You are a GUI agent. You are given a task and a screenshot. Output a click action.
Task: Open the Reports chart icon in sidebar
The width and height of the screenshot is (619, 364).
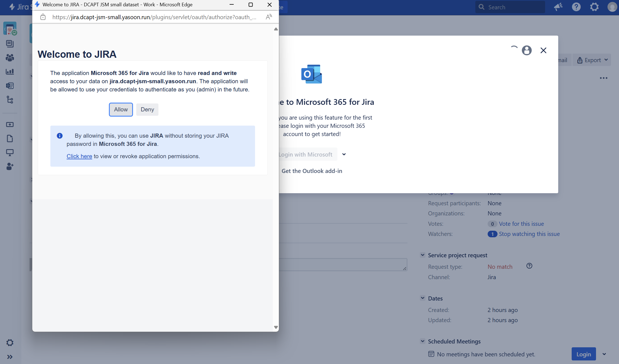pyautogui.click(x=10, y=72)
